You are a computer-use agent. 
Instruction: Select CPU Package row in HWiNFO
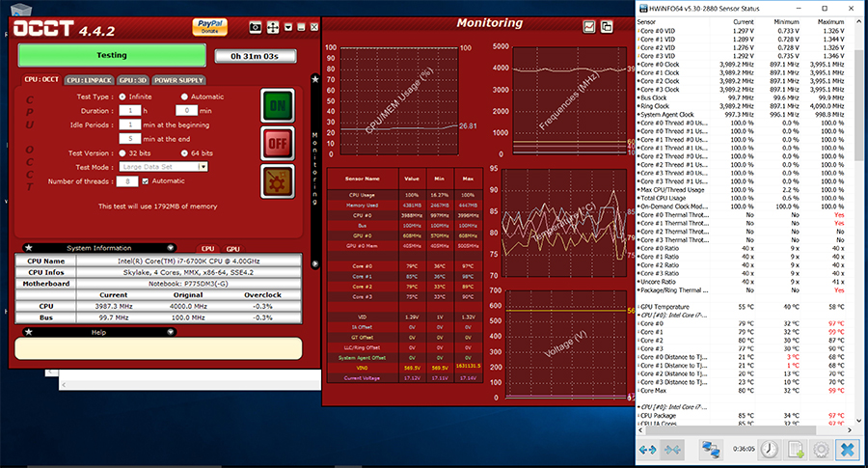pos(741,415)
